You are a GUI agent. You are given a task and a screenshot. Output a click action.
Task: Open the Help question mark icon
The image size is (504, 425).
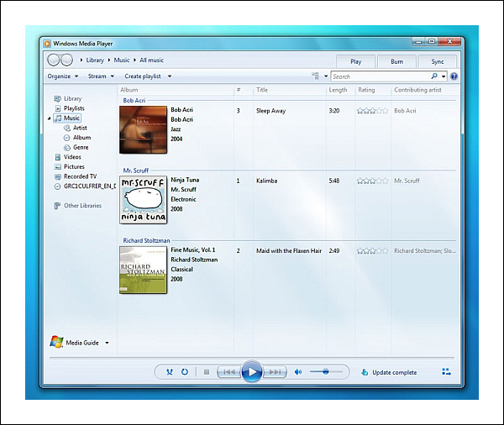(x=454, y=76)
